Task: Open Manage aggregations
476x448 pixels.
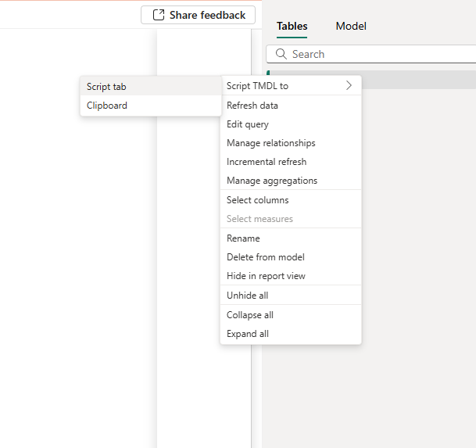Action: click(x=291, y=181)
